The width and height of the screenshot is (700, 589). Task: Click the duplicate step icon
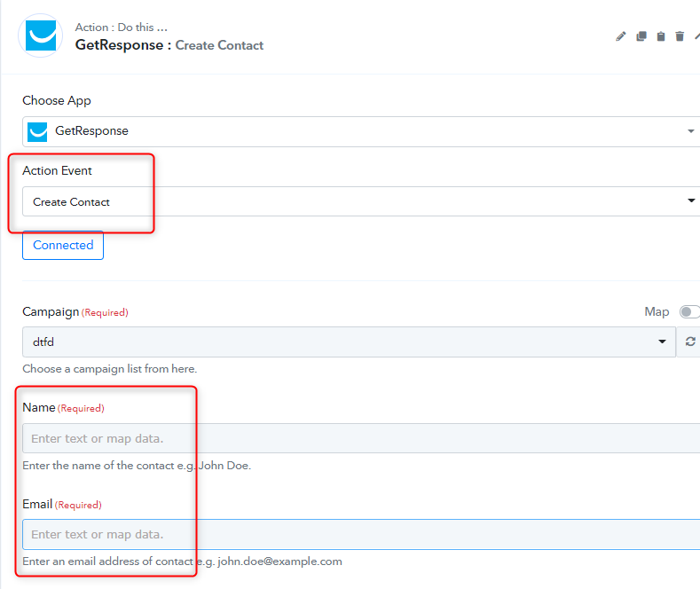(641, 36)
